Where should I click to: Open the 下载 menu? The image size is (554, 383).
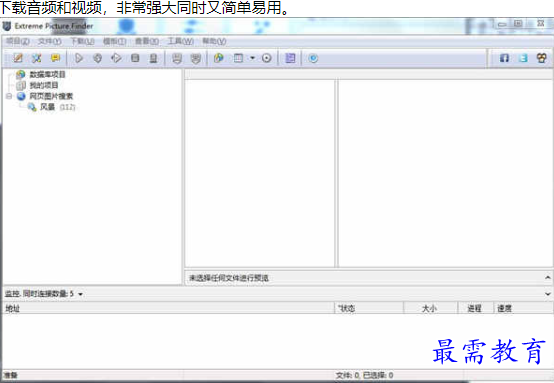click(82, 41)
